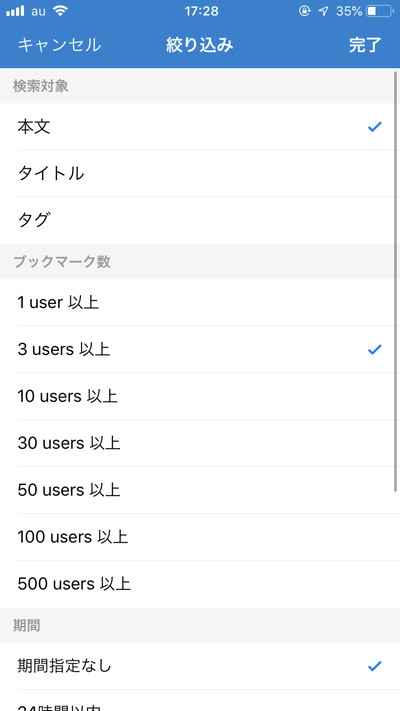Tap the location arrow status icon
The height and width of the screenshot is (711, 400).
pyautogui.click(x=323, y=11)
